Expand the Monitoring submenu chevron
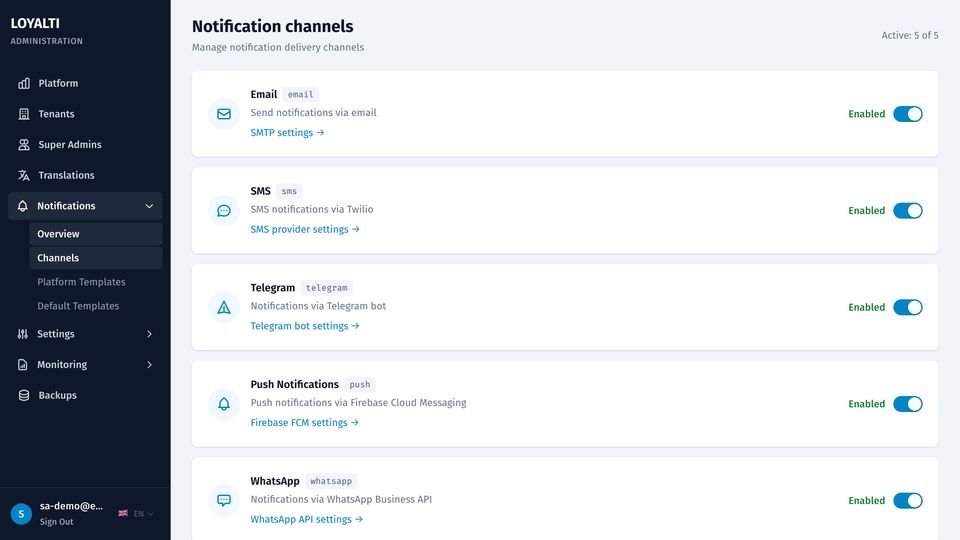 tap(149, 364)
